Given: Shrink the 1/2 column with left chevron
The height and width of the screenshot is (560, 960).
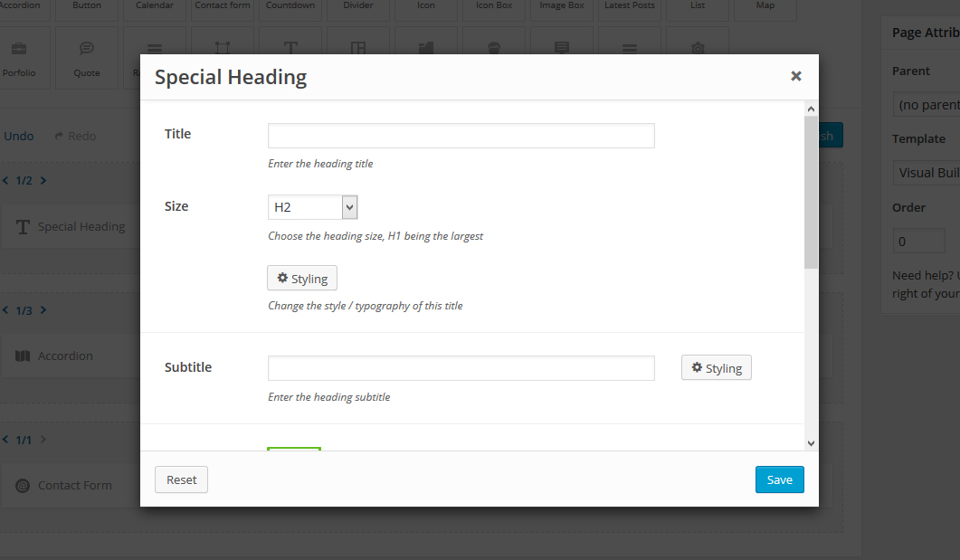Looking at the screenshot, I should [5, 180].
